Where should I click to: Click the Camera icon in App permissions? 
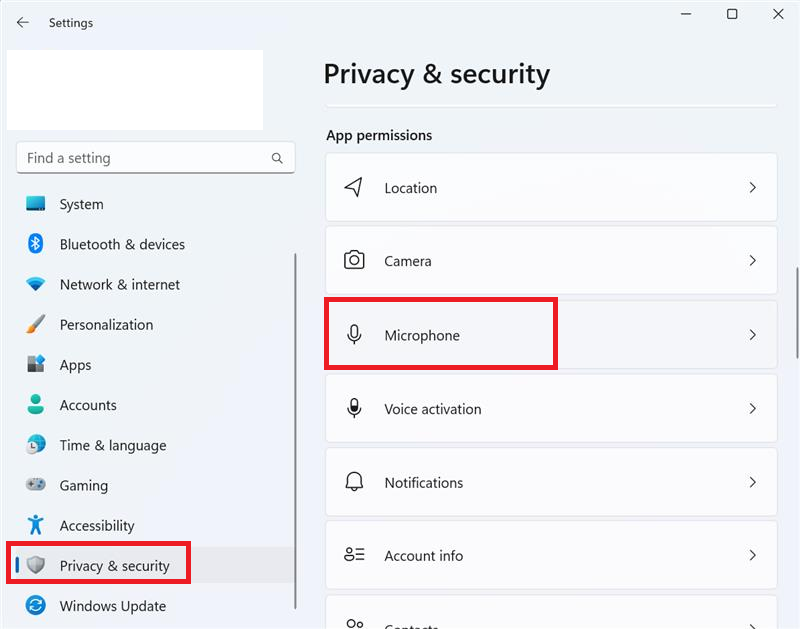click(354, 260)
